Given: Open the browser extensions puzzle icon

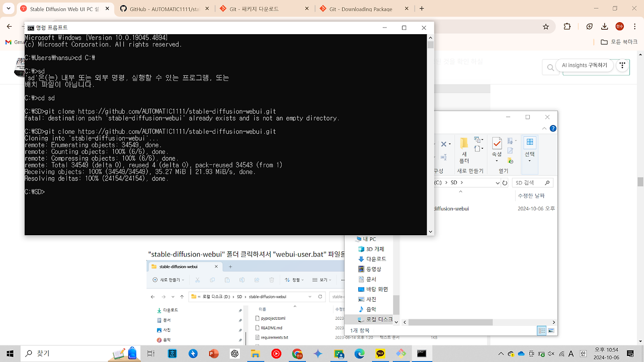Looking at the screenshot, I should coord(567,26).
